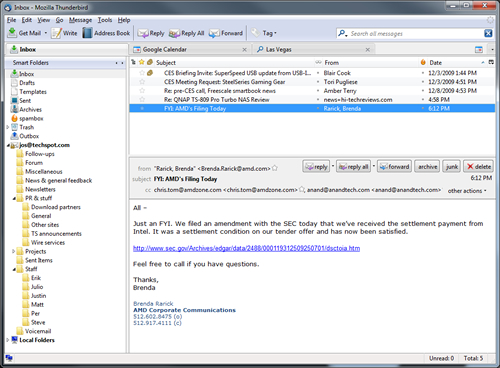Image resolution: width=500 pixels, height=368 pixels.
Task: Click the calendar icon at tab bar right
Action: click(479, 50)
